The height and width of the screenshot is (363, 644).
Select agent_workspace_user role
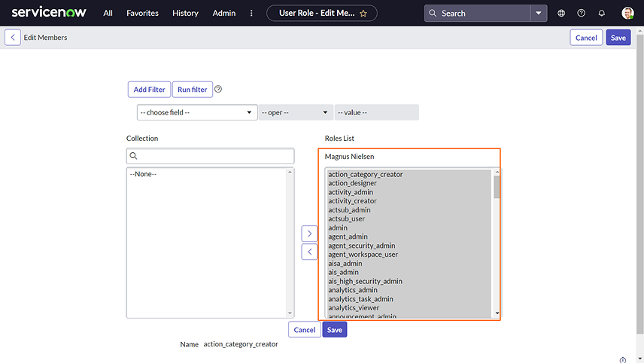[409, 255]
